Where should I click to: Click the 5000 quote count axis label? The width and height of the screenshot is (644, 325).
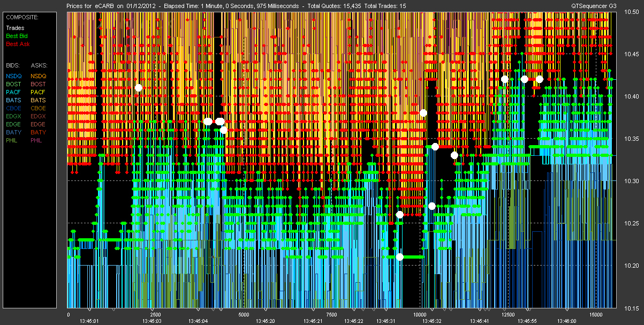click(243, 315)
